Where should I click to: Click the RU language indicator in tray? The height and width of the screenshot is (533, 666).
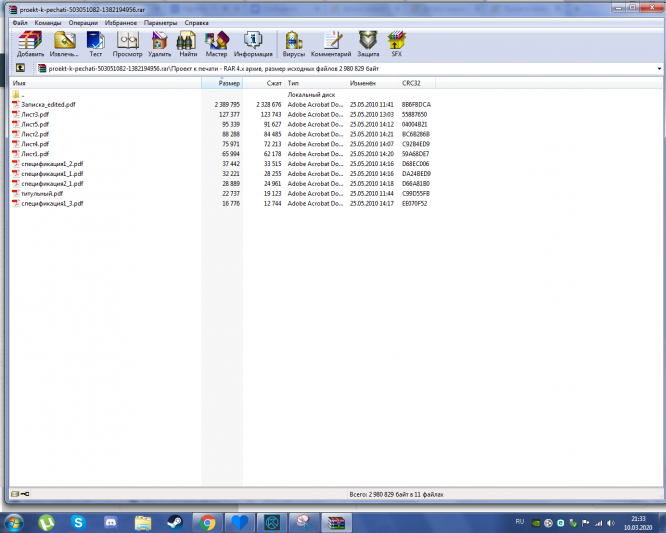point(520,522)
